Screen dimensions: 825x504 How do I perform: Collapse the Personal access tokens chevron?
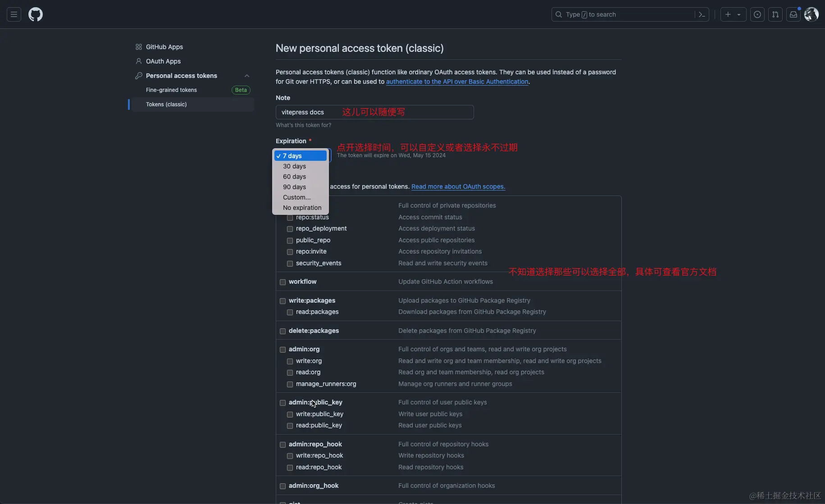tap(247, 76)
